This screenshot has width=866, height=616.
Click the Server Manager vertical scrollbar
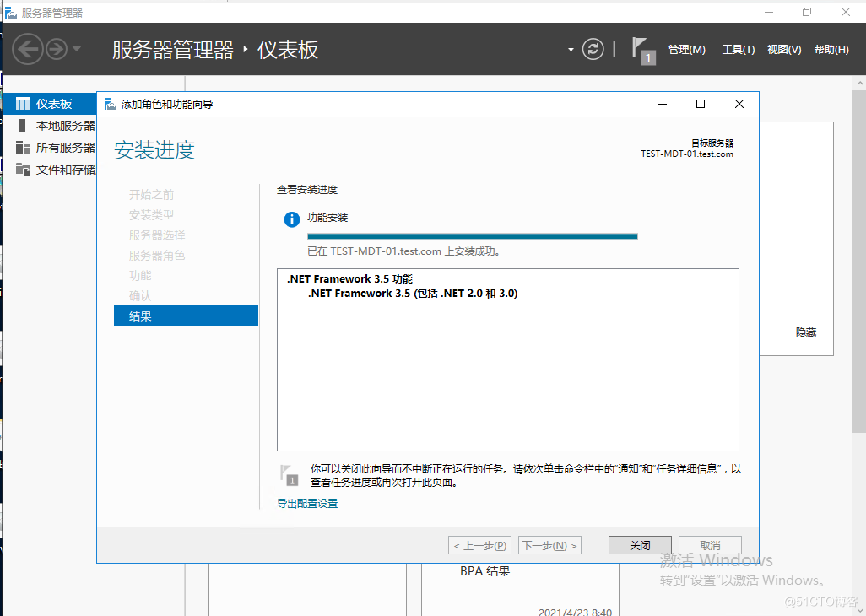click(858, 262)
